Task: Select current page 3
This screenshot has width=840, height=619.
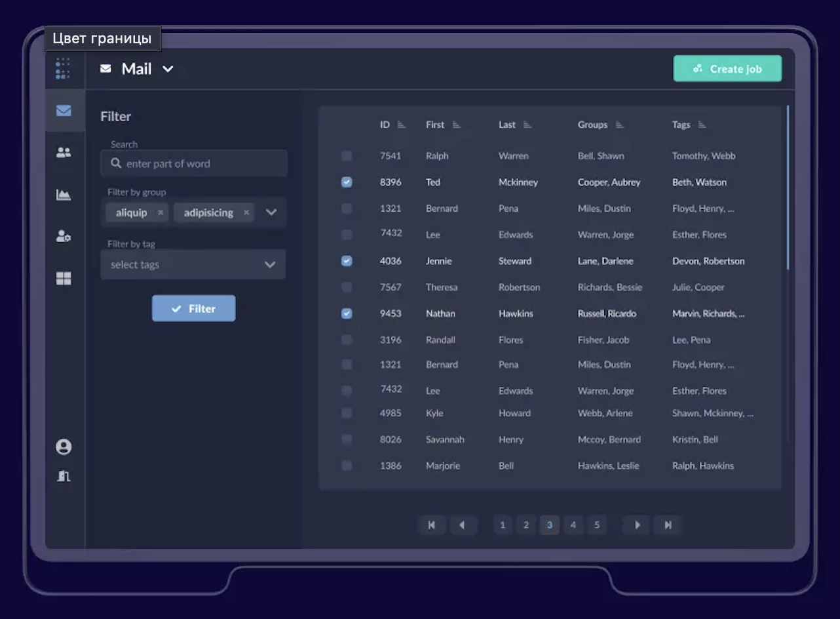Action: (x=550, y=525)
